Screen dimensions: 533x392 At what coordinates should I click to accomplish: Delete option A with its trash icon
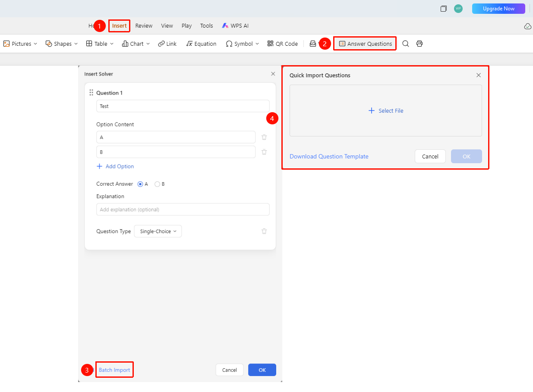pos(264,137)
